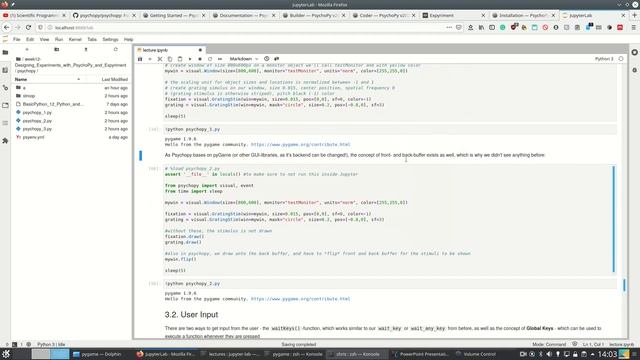Cut selected cells with the scissors icon
Image resolution: width=640 pixels, height=360 pixels.
click(x=160, y=59)
